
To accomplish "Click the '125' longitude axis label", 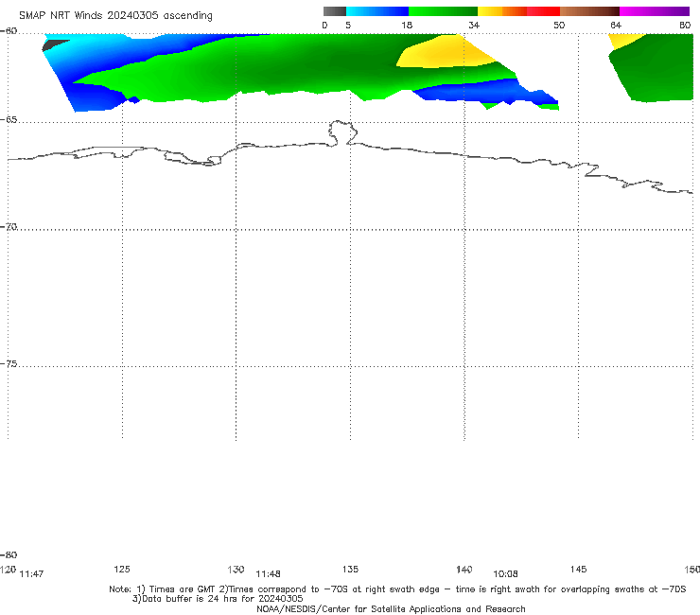I will (x=122, y=569).
